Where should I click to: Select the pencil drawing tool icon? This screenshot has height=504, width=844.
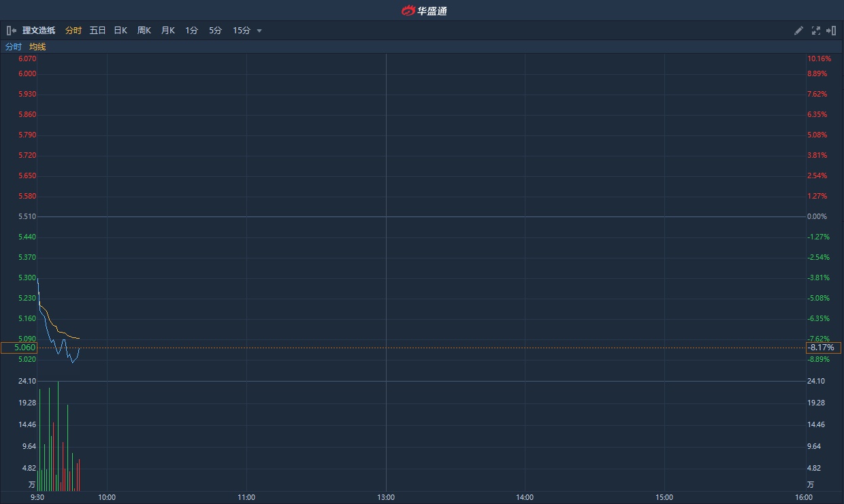click(x=799, y=31)
